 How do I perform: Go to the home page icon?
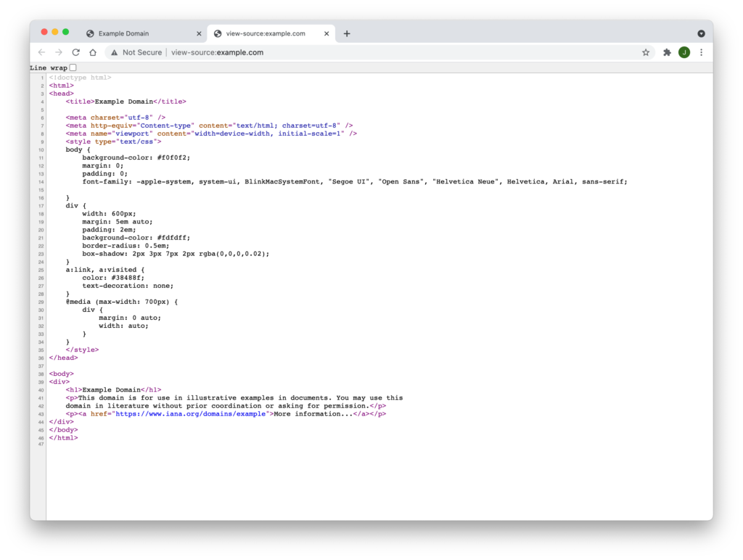[93, 52]
